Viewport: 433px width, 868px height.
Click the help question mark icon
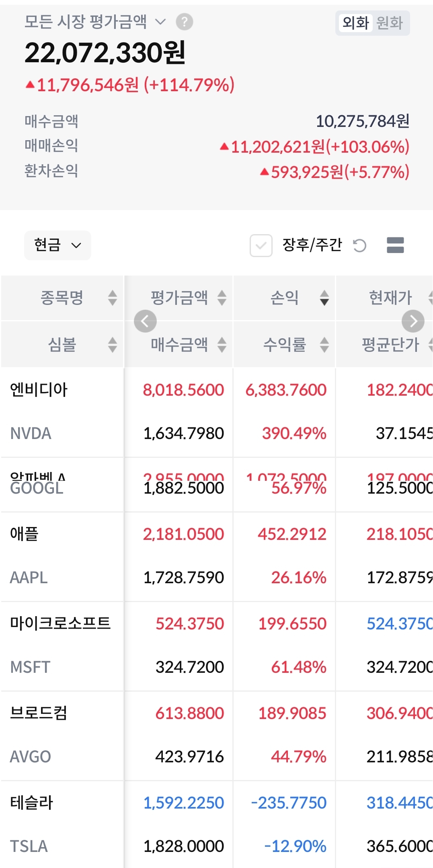185,22
